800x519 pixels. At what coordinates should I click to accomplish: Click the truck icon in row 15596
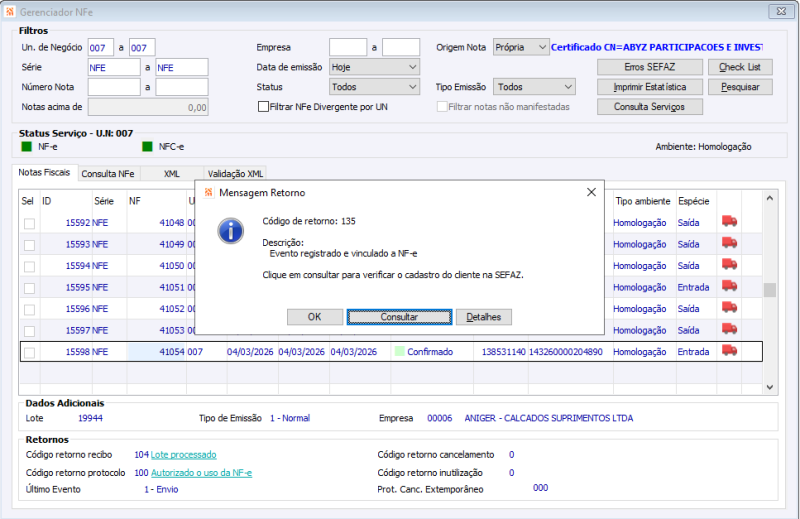coord(729,308)
